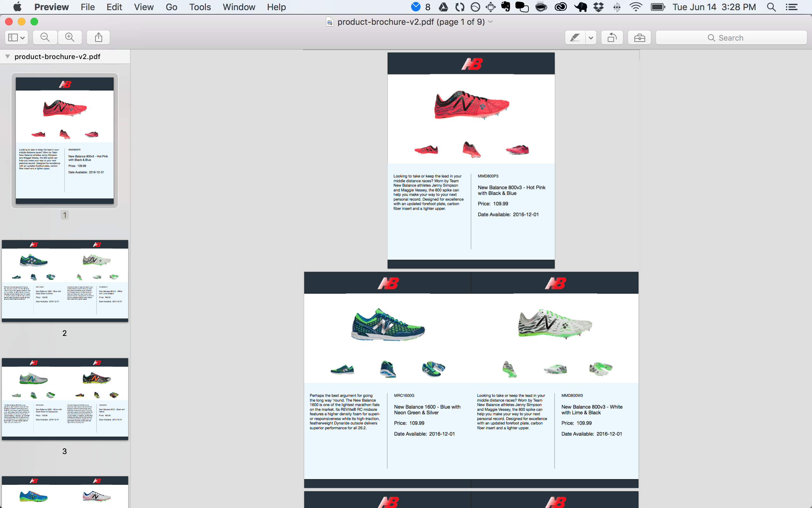Click the NB logo on page 1 header
Screen dimensions: 812x508
click(x=472, y=64)
